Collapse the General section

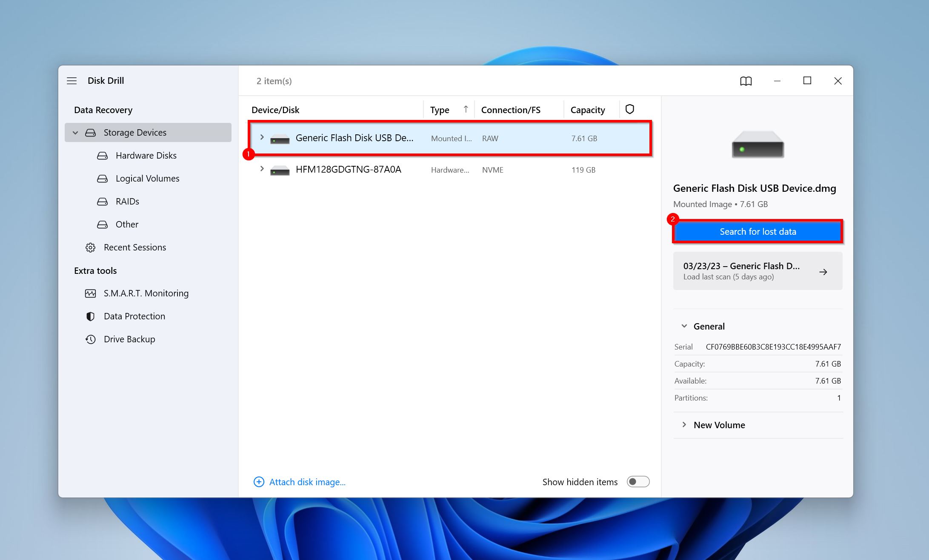[684, 326]
